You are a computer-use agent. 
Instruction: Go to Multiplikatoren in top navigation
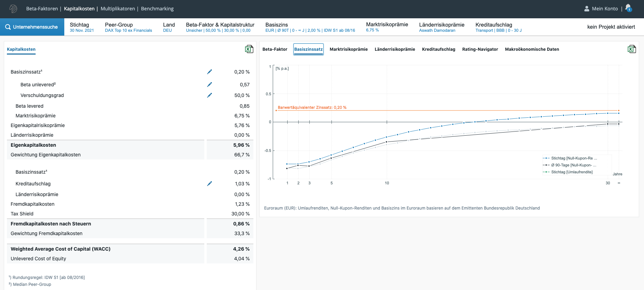[x=118, y=9]
